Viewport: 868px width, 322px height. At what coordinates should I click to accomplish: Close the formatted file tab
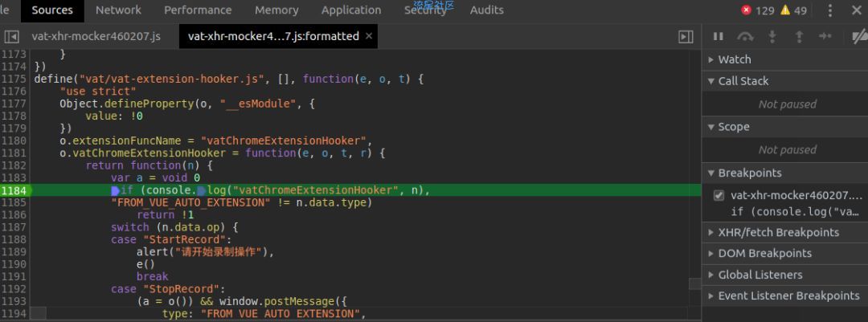pyautogui.click(x=369, y=36)
